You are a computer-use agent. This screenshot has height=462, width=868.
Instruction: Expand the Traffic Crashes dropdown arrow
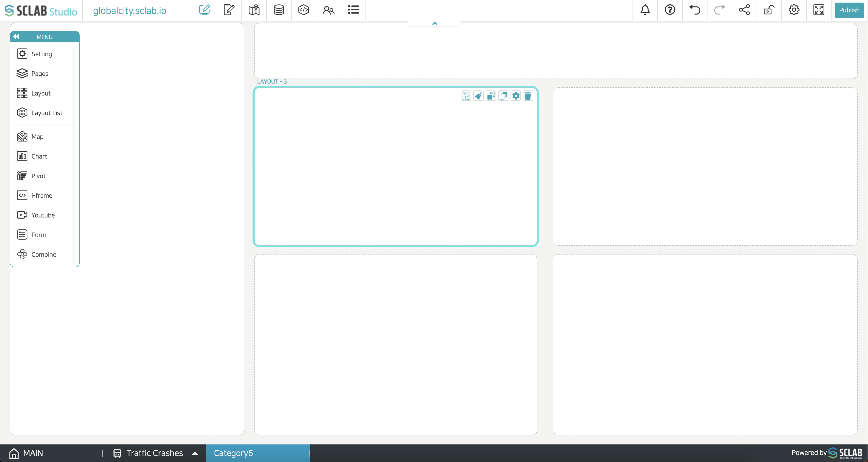pos(195,453)
